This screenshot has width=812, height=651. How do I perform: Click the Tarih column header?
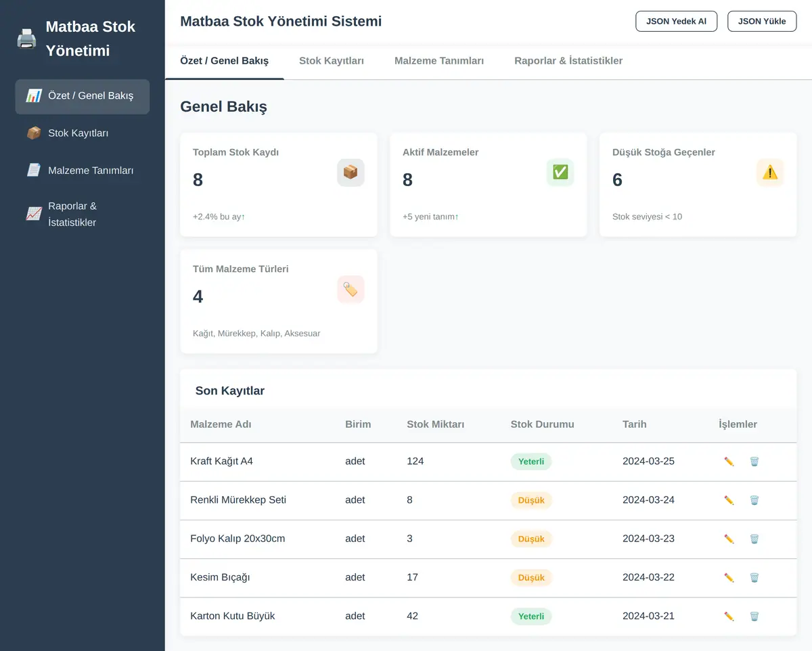point(635,424)
